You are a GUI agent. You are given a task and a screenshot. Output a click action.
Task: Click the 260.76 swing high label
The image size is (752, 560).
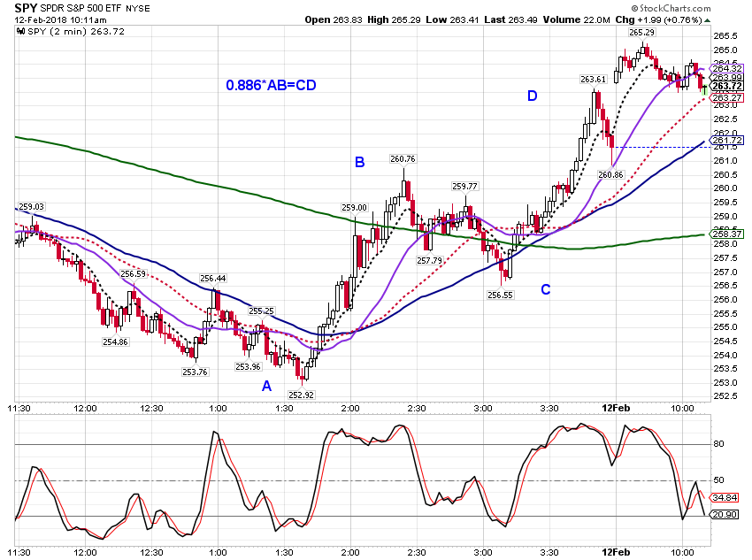[x=403, y=158]
